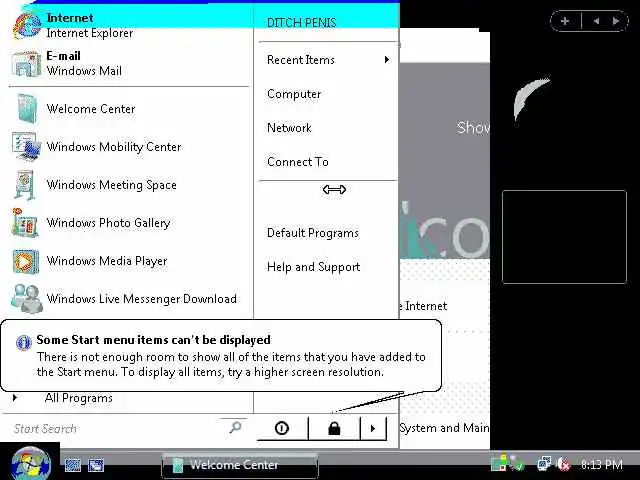Expand the Recent Items submenu arrow
640x480 pixels.
387,60
